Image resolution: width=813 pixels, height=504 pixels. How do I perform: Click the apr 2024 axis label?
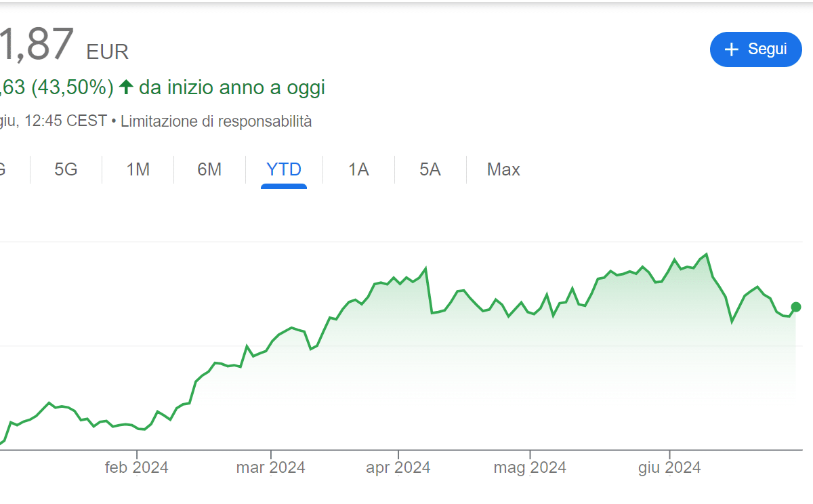[398, 467]
